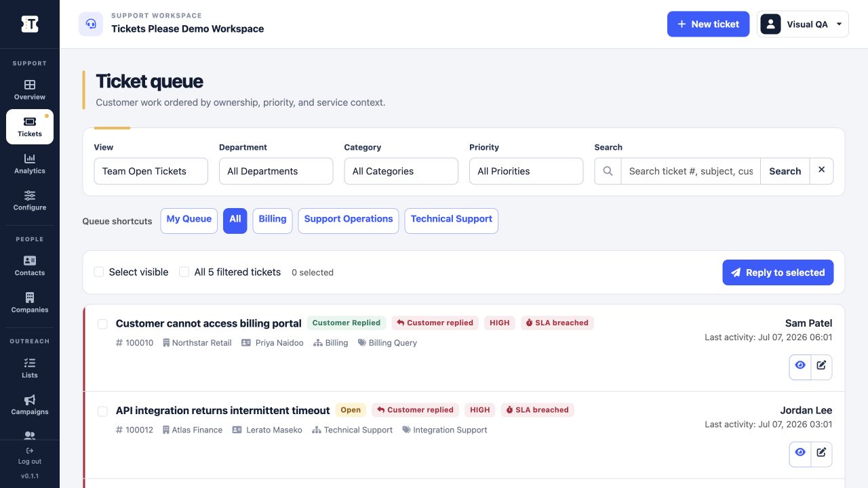This screenshot has width=868, height=488.
Task: Tick the Select visible checkbox
Action: pos(99,272)
